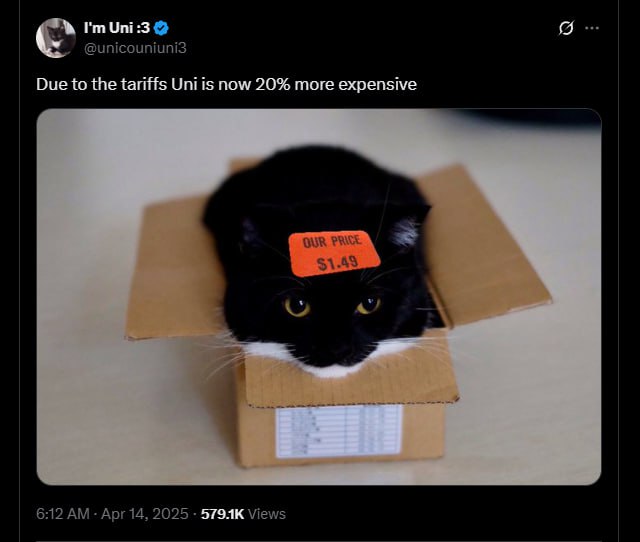Viewport: 640px width, 542px height.
Task: Select the tweet text about tariffs
Action: pyautogui.click(x=227, y=84)
